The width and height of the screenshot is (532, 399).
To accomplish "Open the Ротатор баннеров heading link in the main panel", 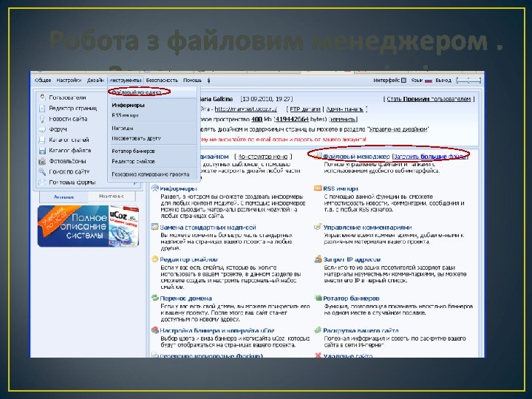I will (351, 299).
